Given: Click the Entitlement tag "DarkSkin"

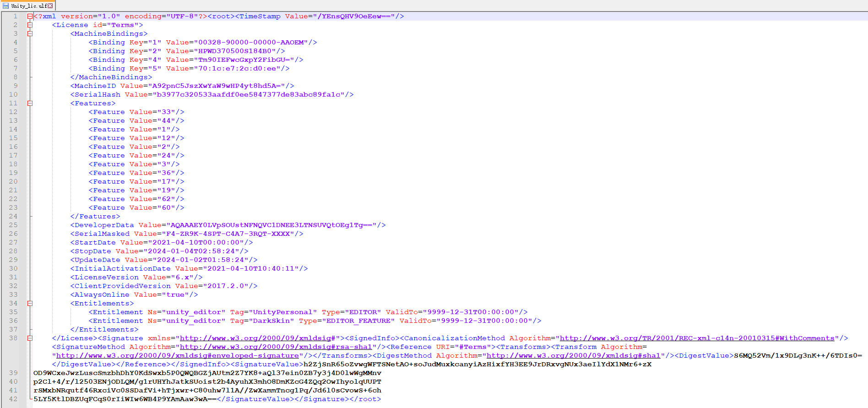Looking at the screenshot, I should (271, 321).
